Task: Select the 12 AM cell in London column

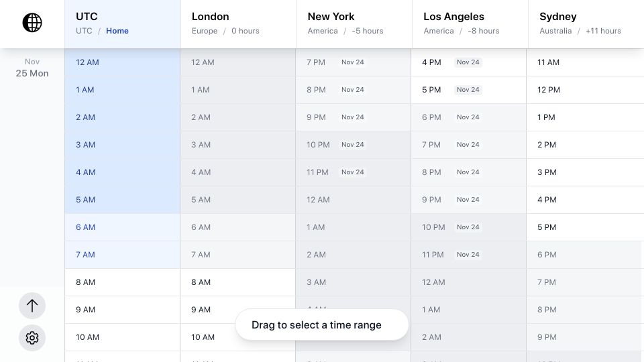Action: (237, 62)
